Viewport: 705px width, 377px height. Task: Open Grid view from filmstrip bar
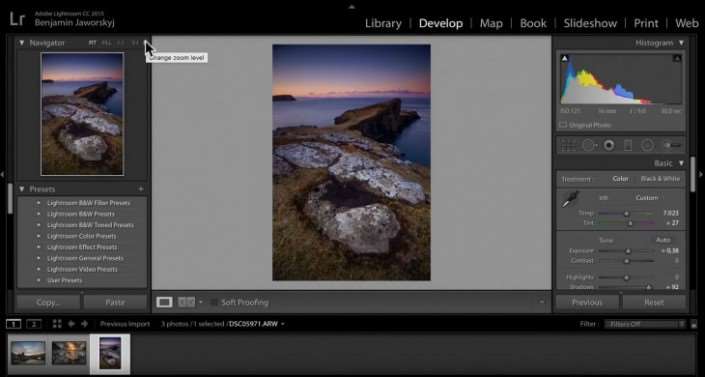pyautogui.click(x=57, y=324)
